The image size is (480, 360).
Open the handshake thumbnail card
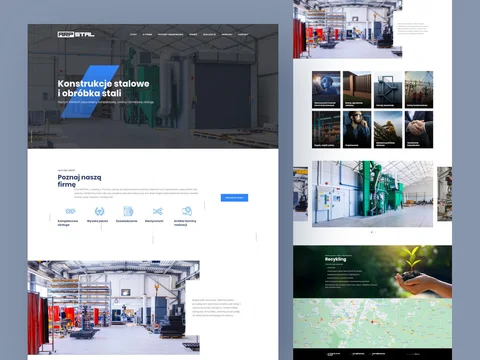click(419, 130)
